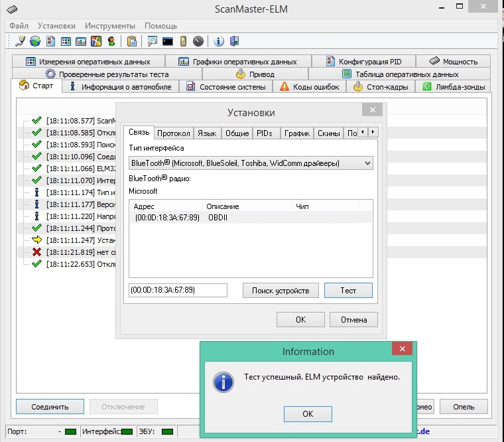Open Таблица оперативных данных tab

tap(400, 74)
